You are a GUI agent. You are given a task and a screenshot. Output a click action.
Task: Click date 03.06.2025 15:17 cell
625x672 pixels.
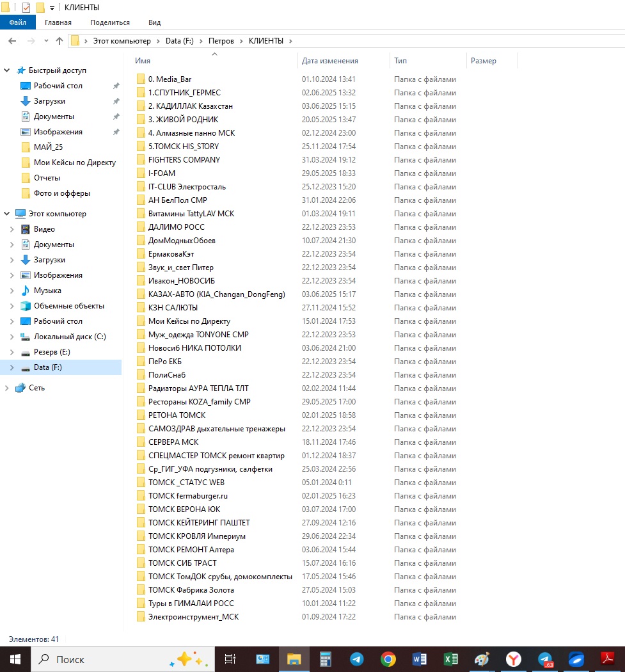329,294
